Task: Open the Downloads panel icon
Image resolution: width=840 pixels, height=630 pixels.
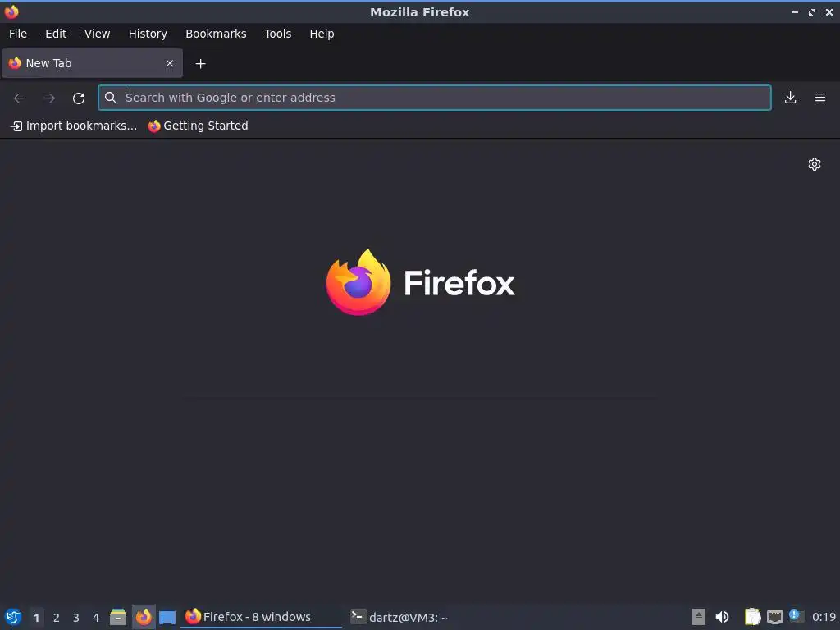Action: [790, 98]
